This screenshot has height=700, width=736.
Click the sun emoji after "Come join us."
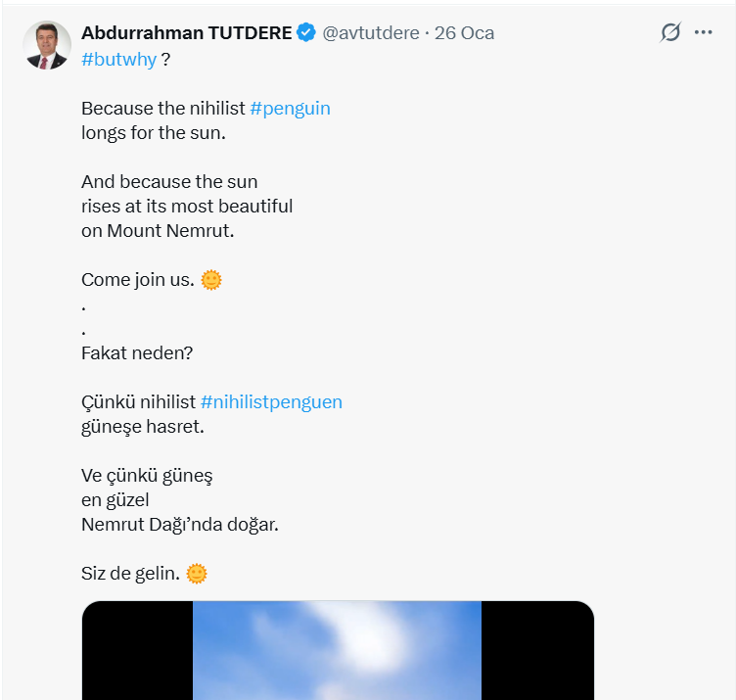pyautogui.click(x=211, y=280)
